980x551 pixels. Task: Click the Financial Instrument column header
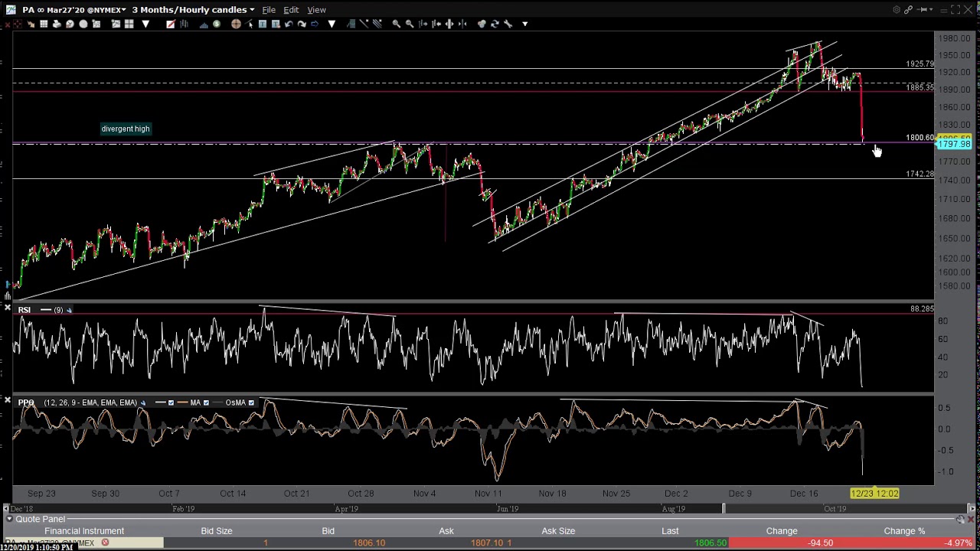[x=84, y=531]
